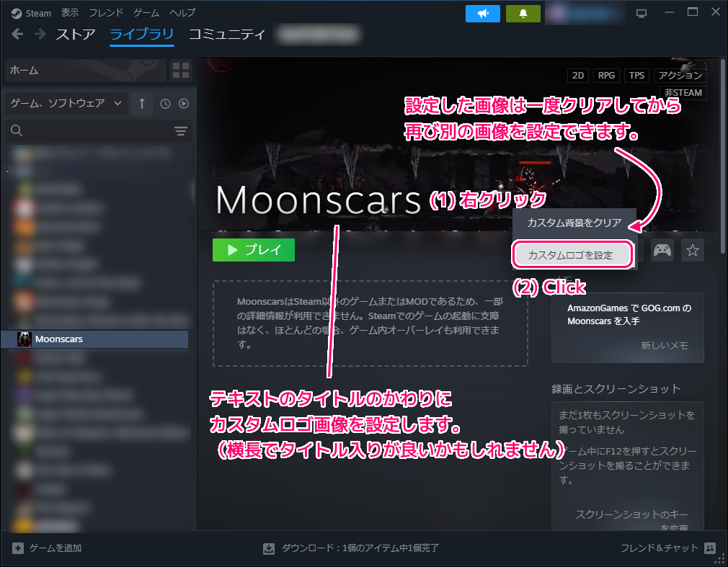Switch to Big Picture mode monitor icon

[x=642, y=14]
